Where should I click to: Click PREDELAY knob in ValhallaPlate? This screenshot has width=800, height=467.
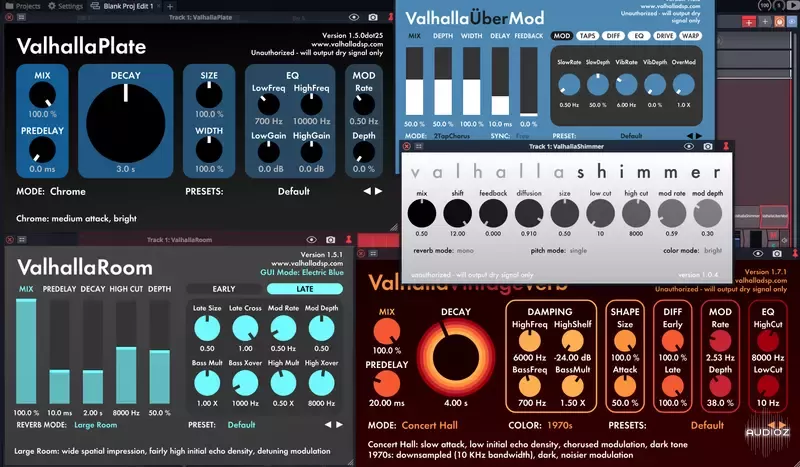coord(42,151)
